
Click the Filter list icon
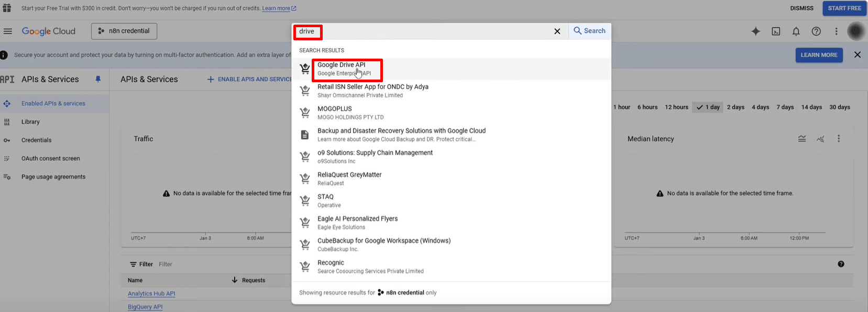click(134, 264)
